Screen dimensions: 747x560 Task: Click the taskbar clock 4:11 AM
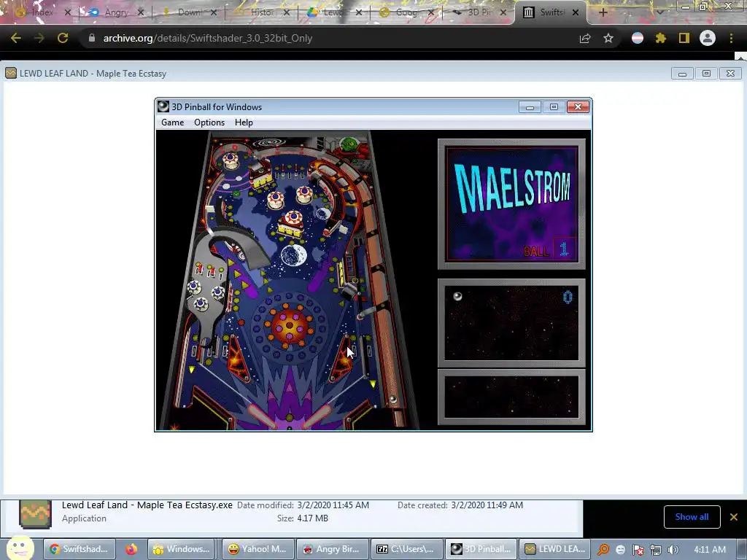click(x=710, y=550)
